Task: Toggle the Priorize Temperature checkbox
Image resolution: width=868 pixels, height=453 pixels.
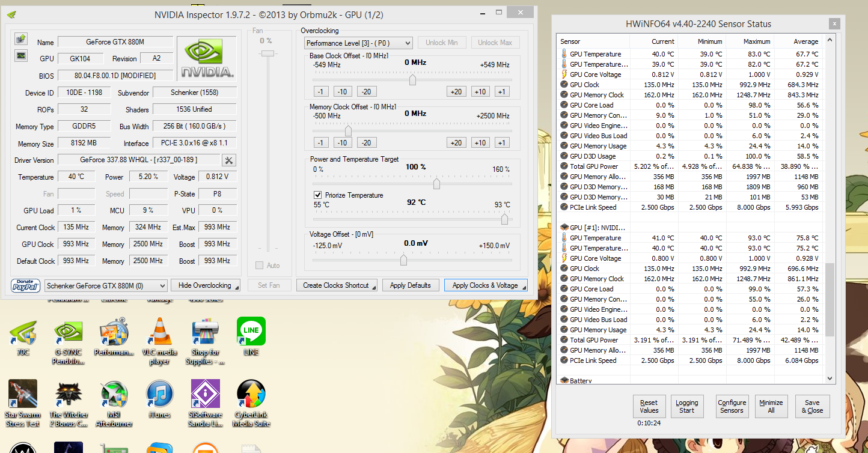Action: point(318,195)
